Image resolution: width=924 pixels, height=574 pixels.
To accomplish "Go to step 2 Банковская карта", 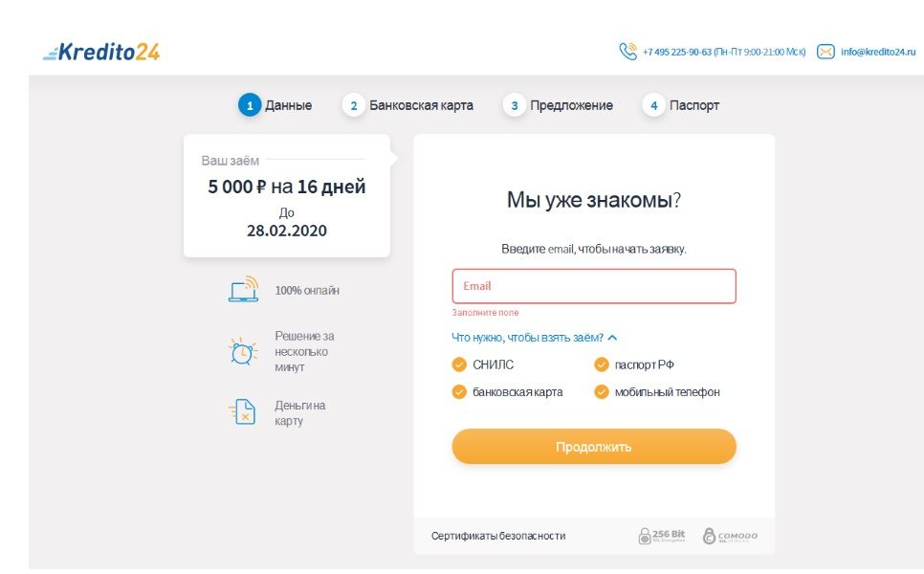I will click(x=408, y=106).
